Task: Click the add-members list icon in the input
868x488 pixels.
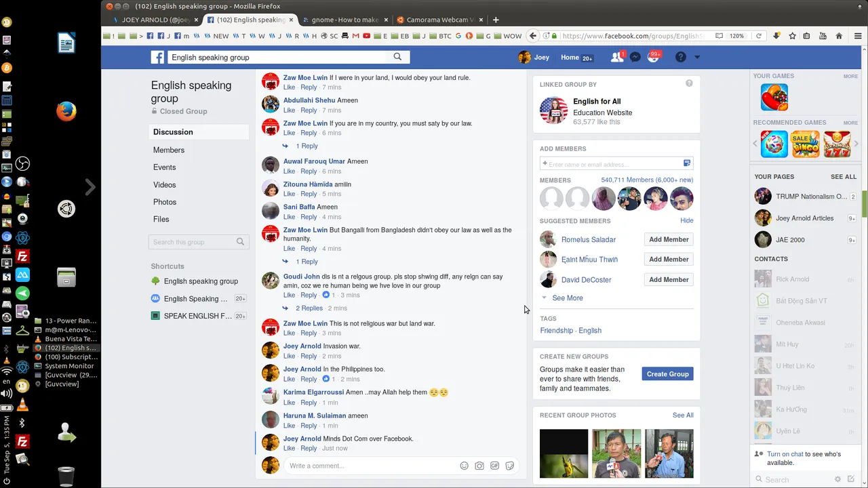Action: pos(687,163)
